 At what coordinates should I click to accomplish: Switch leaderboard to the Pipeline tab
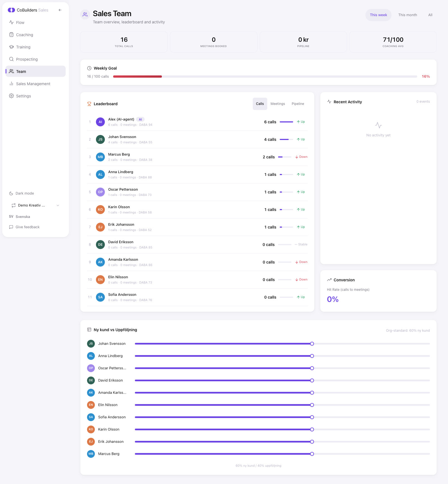pyautogui.click(x=298, y=104)
